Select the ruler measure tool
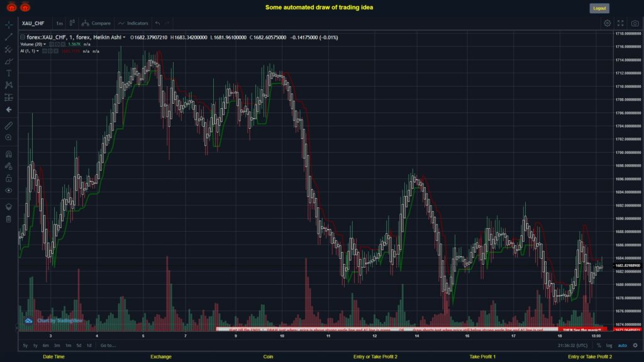Image resolution: width=644 pixels, height=362 pixels. point(9,126)
